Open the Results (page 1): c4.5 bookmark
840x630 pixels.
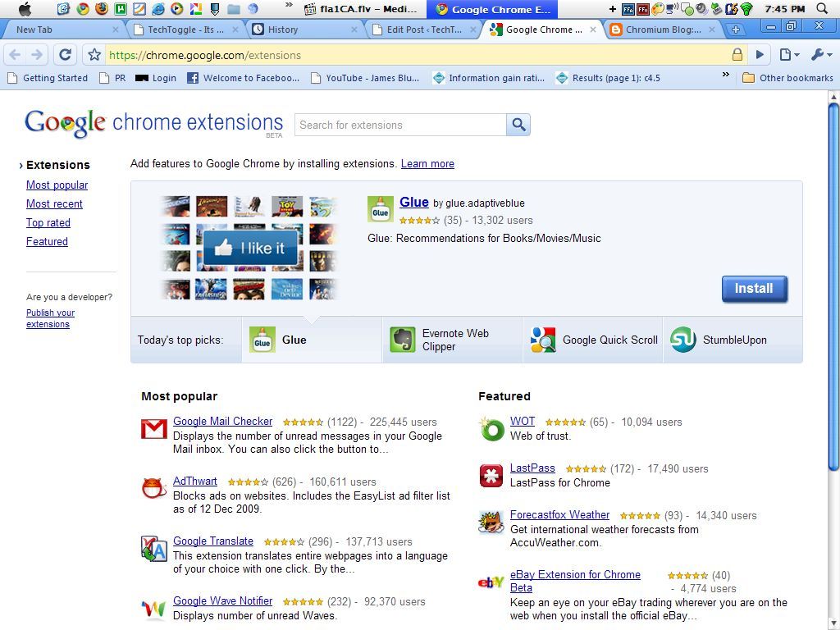click(608, 78)
